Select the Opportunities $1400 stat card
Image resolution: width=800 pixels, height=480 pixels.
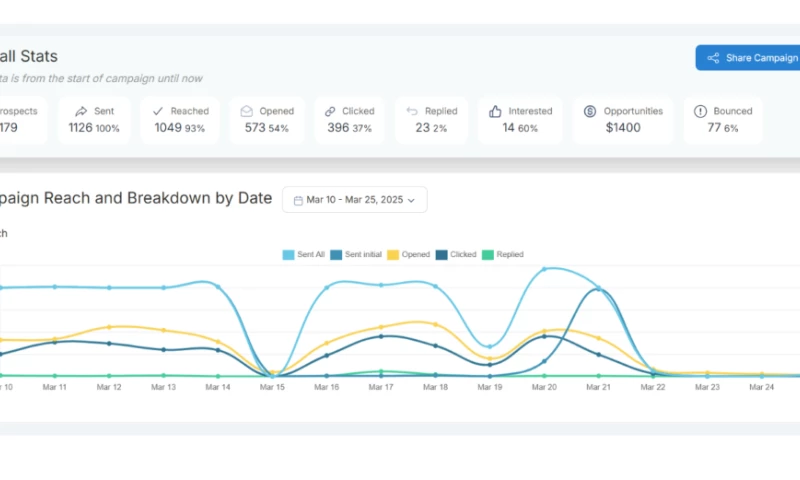(622, 120)
